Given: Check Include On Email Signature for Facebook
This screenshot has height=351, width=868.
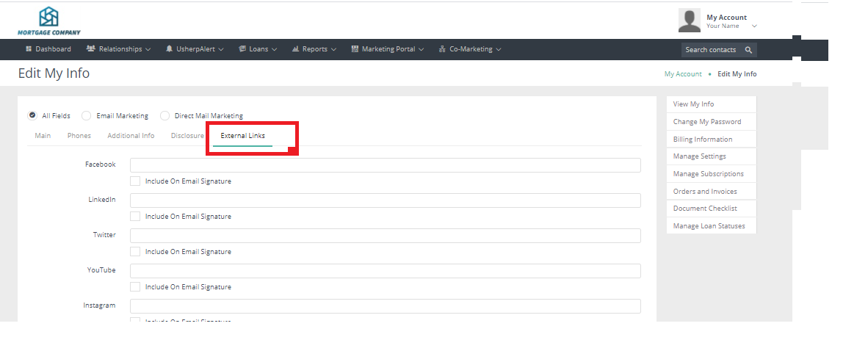Looking at the screenshot, I should [x=135, y=181].
